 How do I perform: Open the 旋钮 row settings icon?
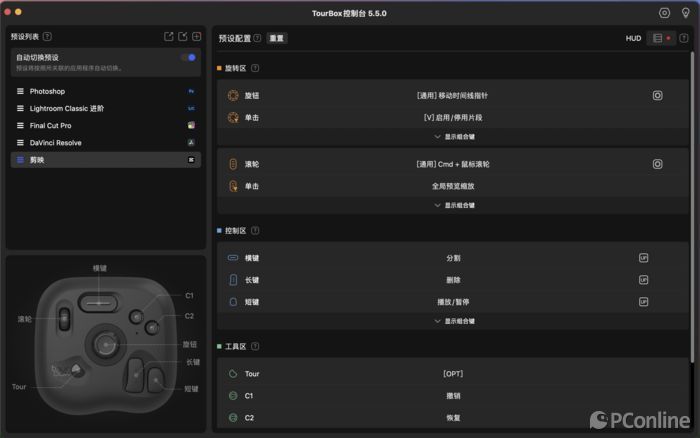click(658, 95)
